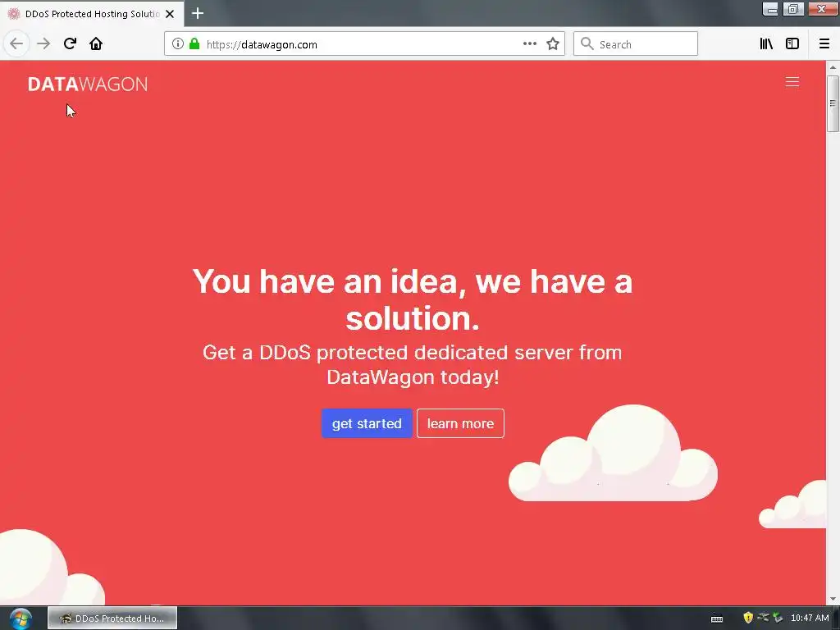Click the page vertical scrollbar thumb
The image size is (840, 630).
833,103
